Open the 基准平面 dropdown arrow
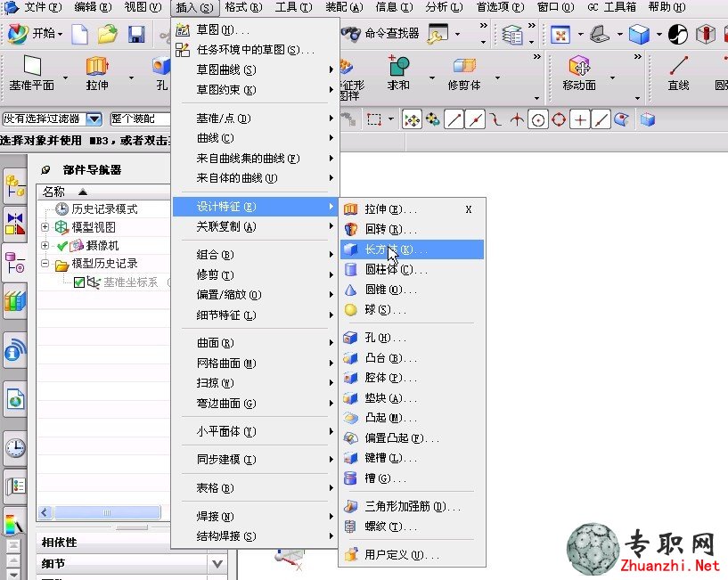This screenshot has height=580, width=728. tap(65, 78)
